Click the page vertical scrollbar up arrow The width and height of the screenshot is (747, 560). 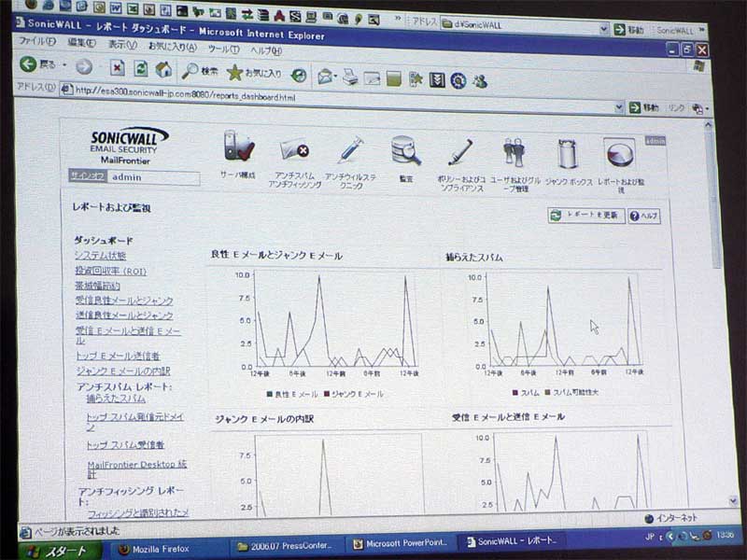(708, 125)
